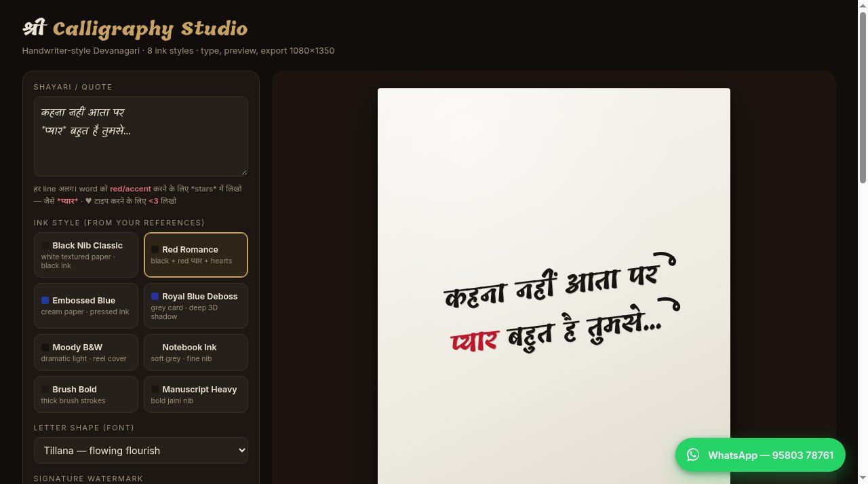Select the Red Romance ink style
868x484 pixels.
point(196,255)
